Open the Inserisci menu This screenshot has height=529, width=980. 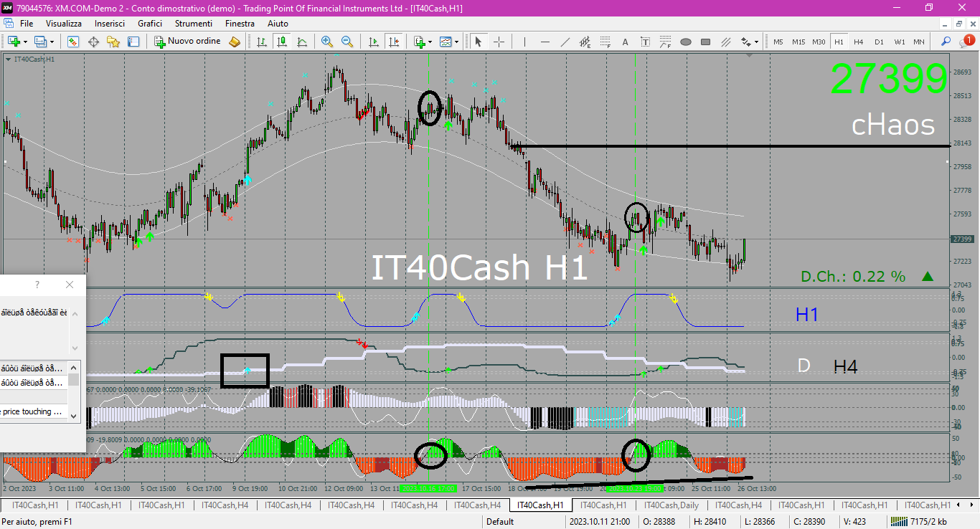pos(110,24)
